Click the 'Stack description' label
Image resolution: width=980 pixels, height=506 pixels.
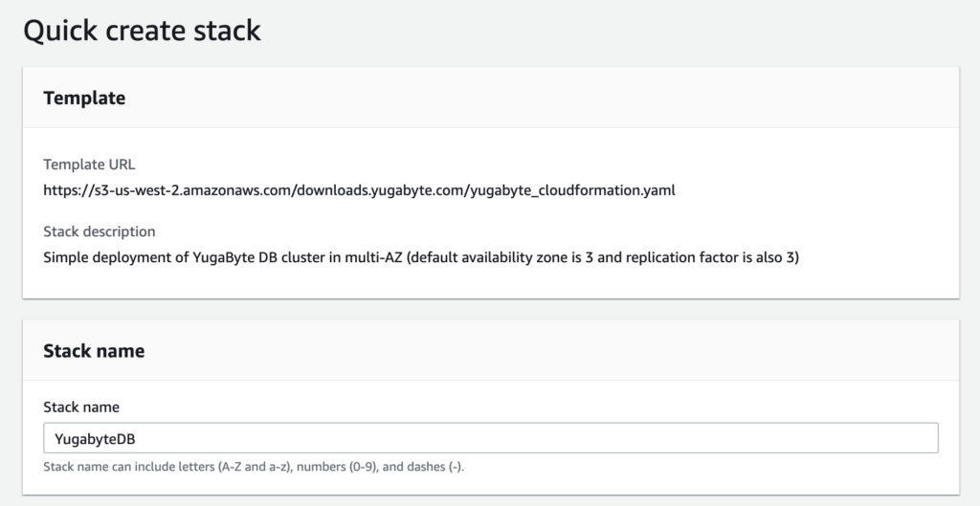pos(100,231)
